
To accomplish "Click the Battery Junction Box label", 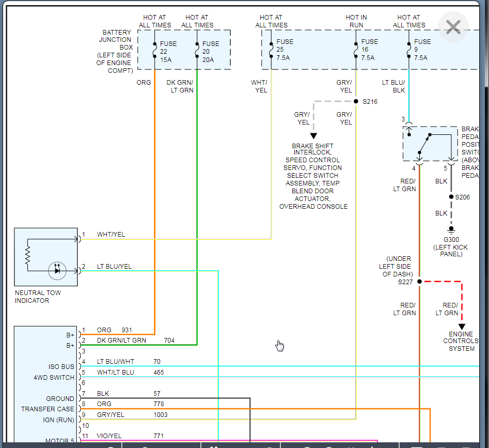I will (115, 51).
